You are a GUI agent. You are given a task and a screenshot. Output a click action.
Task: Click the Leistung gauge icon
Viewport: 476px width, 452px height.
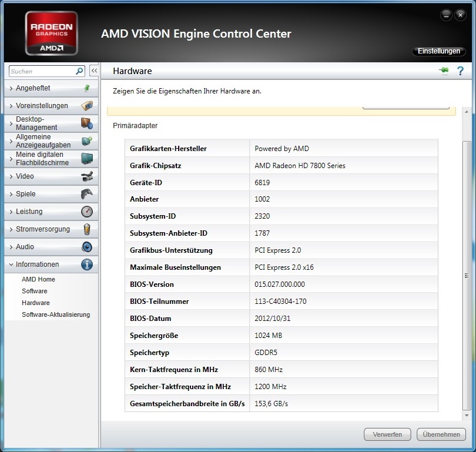(87, 211)
